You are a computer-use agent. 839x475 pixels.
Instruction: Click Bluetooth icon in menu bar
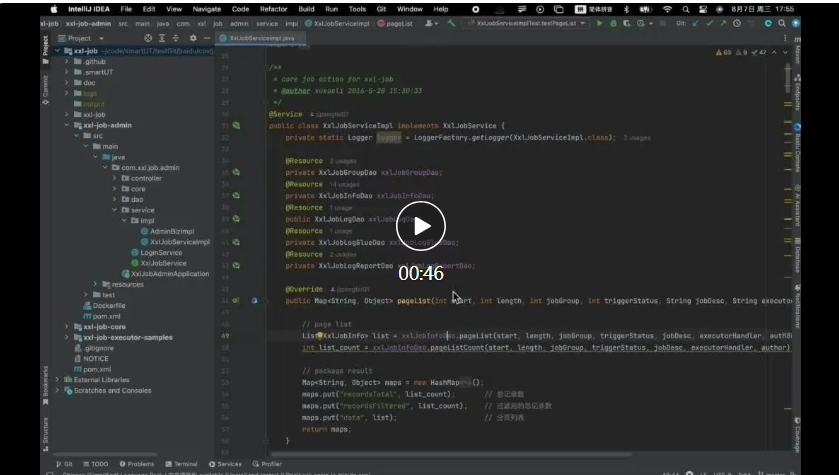coord(627,9)
